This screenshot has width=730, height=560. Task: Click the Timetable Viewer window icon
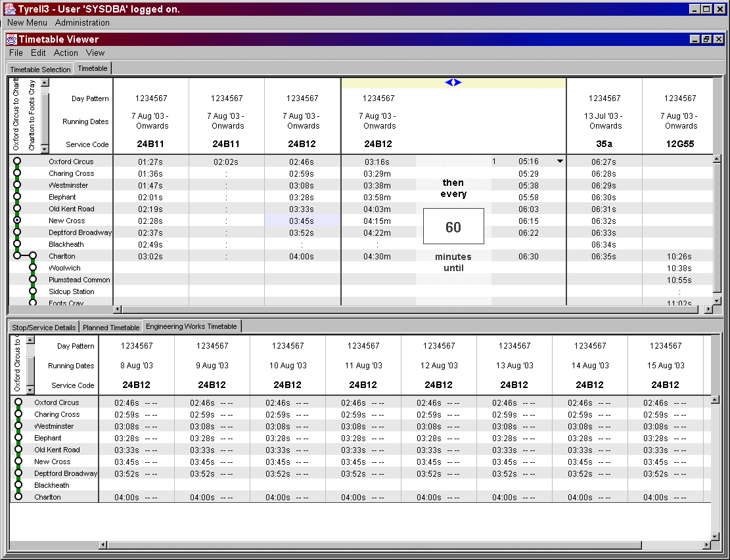(12, 39)
